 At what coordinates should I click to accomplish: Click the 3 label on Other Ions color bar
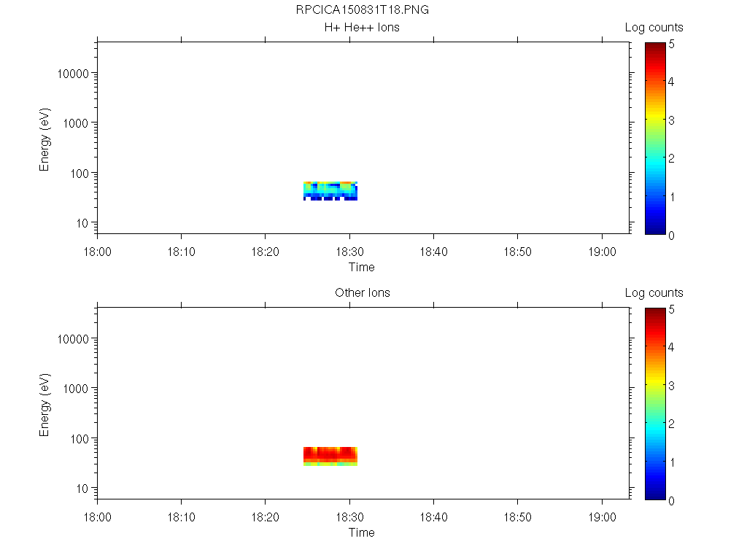671,386
